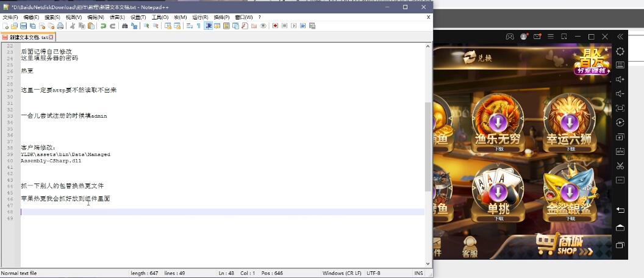This screenshot has height=278, width=644.
Task: Save the current document with the Save icon
Action: [x=23, y=26]
